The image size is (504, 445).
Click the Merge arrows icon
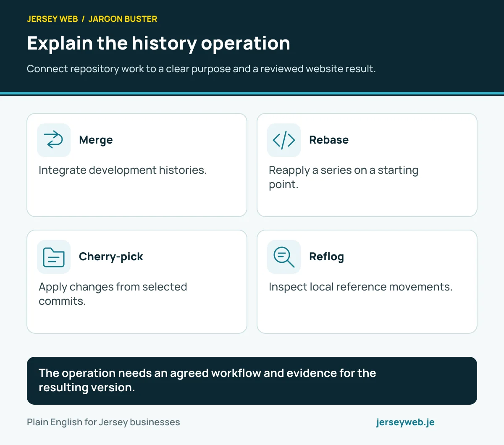click(54, 140)
